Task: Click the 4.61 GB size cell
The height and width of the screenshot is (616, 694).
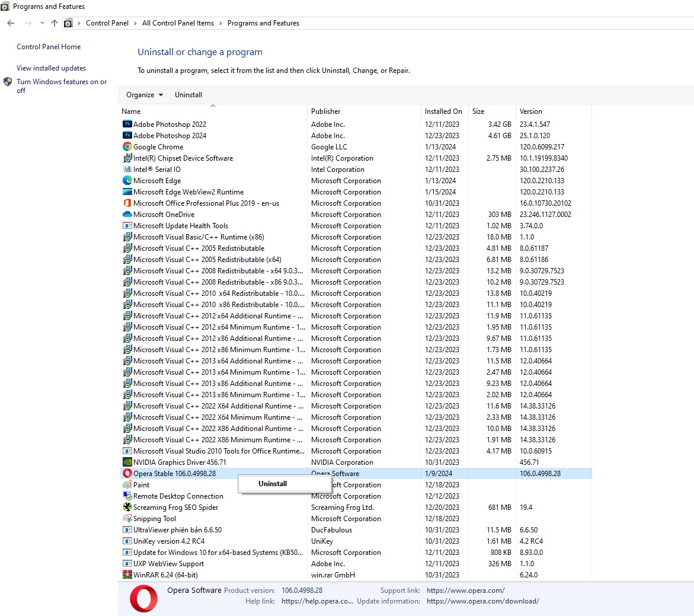Action: [499, 136]
